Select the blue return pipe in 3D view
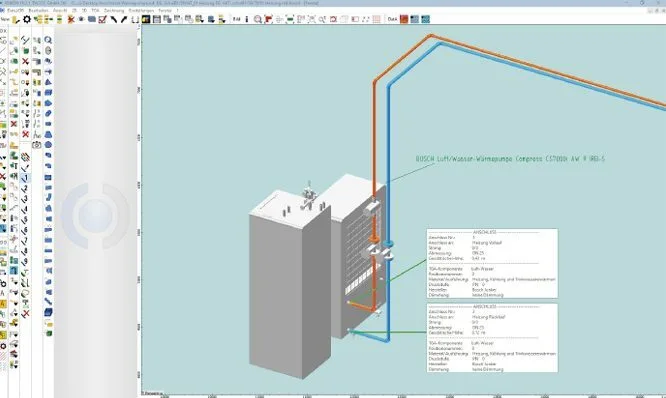Image resolution: width=666 pixels, height=398 pixels. [x=388, y=170]
